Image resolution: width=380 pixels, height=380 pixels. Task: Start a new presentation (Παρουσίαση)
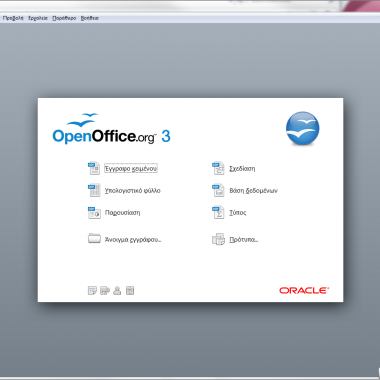pyautogui.click(x=114, y=213)
